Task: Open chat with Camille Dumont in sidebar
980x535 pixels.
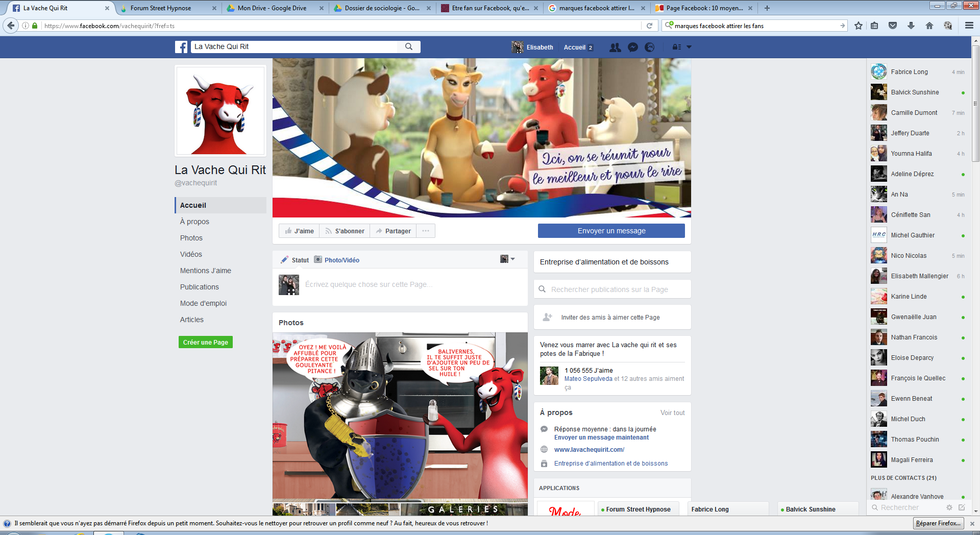Action: (918, 113)
